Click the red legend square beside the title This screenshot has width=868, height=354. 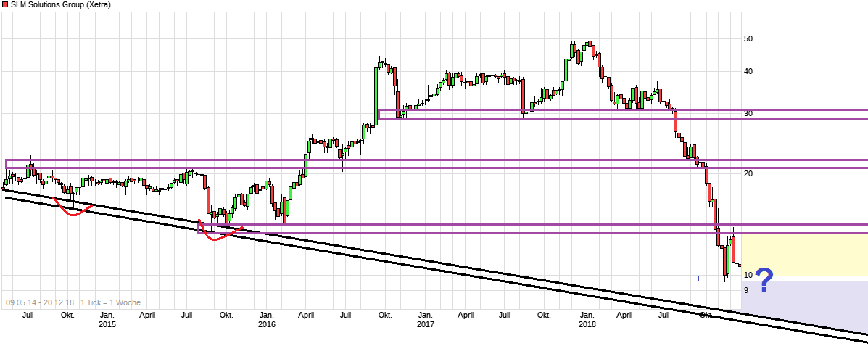click(x=5, y=4)
